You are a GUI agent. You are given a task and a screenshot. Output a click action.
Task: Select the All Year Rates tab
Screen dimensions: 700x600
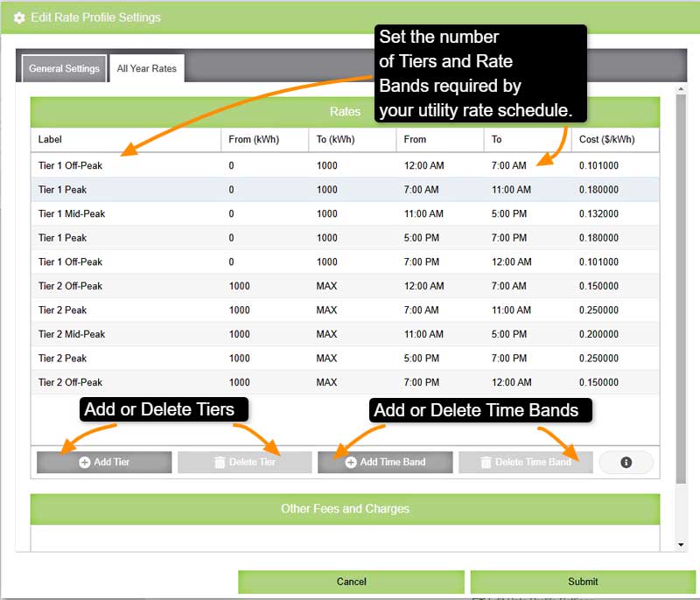pos(146,68)
